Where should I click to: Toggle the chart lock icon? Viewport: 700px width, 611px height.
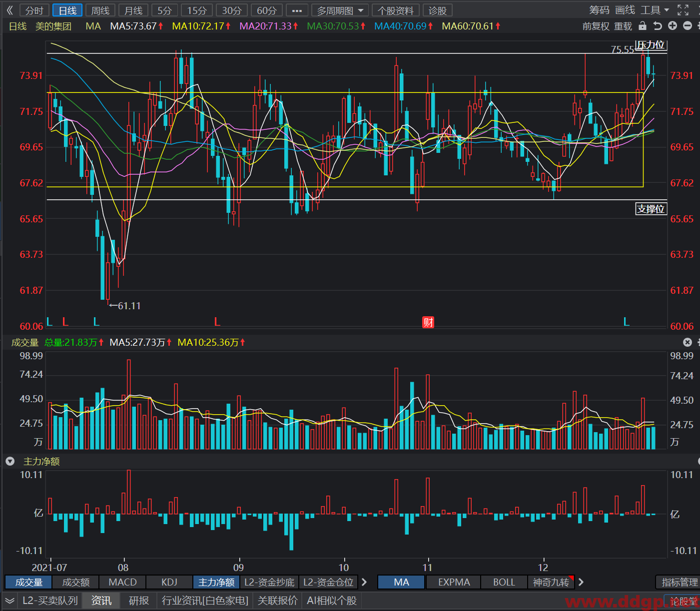tap(643, 26)
